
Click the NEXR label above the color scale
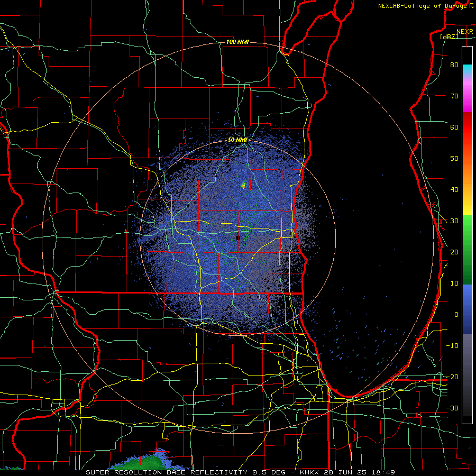point(465,32)
